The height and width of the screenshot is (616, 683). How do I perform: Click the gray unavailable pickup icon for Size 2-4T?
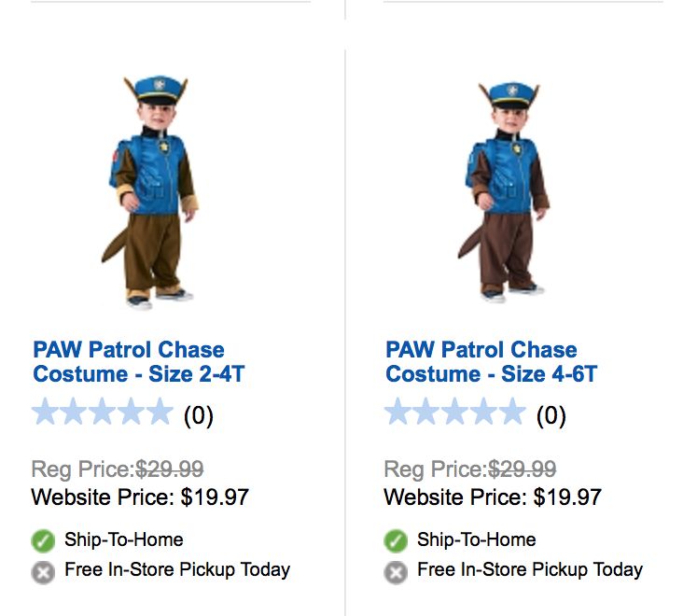tap(43, 571)
